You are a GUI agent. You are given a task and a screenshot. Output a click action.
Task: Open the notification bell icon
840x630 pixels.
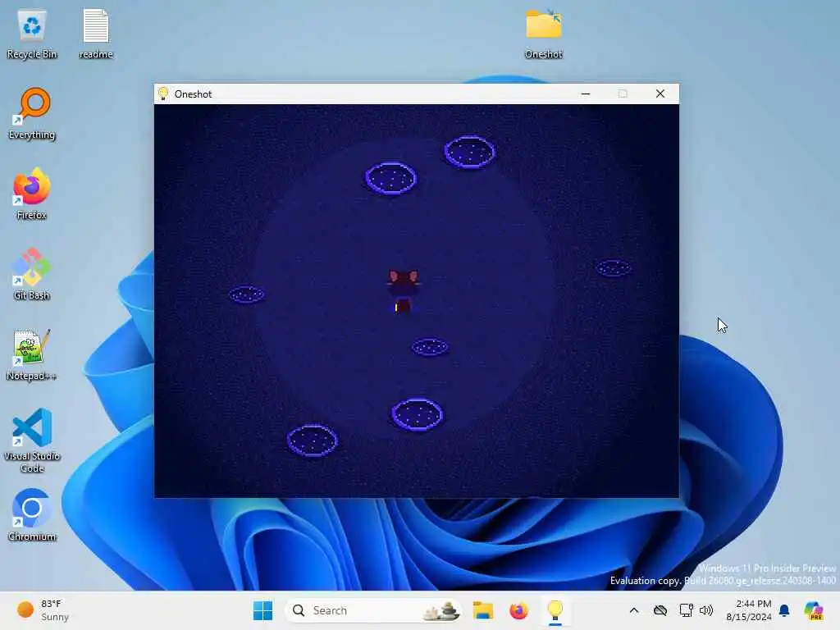tap(784, 610)
